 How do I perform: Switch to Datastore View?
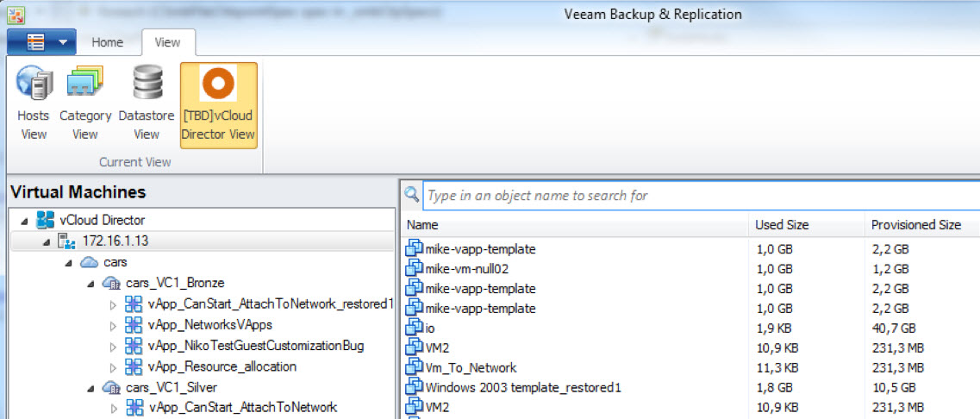click(147, 104)
